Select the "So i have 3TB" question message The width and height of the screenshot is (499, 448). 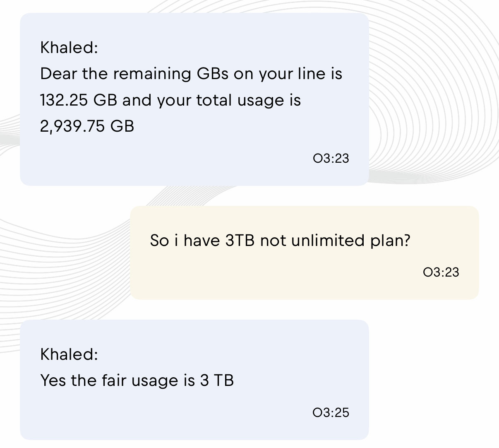pos(280,241)
